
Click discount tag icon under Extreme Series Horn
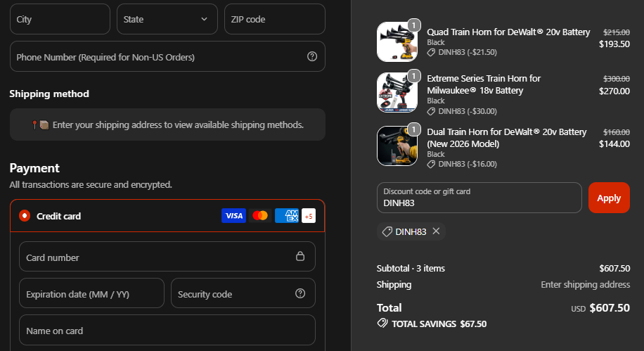click(431, 111)
